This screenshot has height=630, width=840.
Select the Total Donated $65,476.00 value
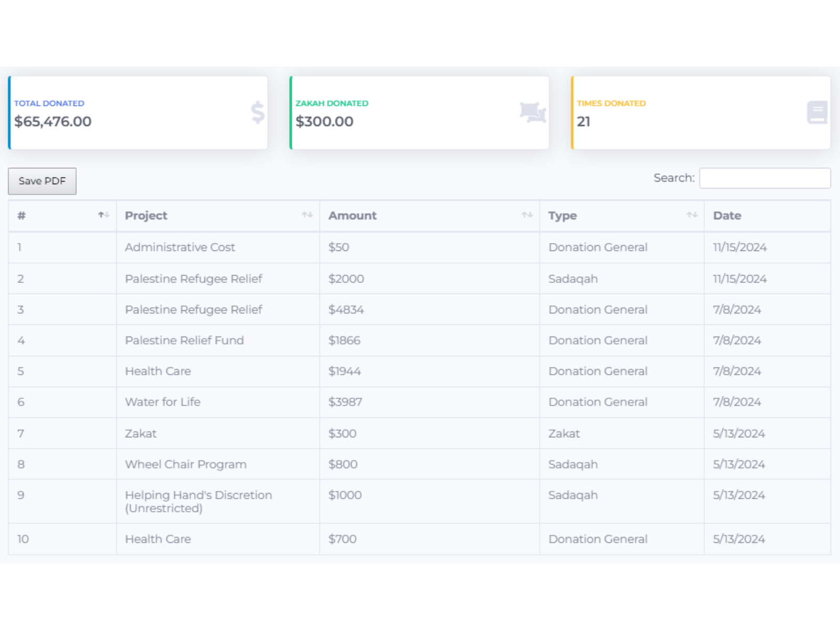53,122
